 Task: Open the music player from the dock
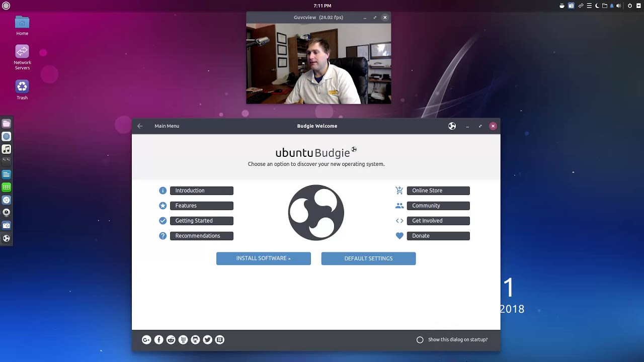pos(6,149)
